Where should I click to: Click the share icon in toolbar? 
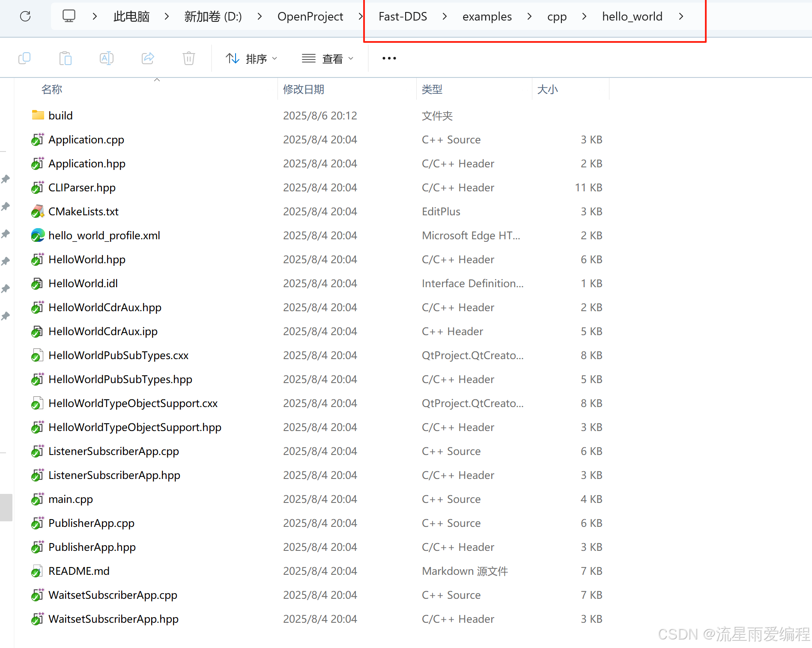pos(148,58)
